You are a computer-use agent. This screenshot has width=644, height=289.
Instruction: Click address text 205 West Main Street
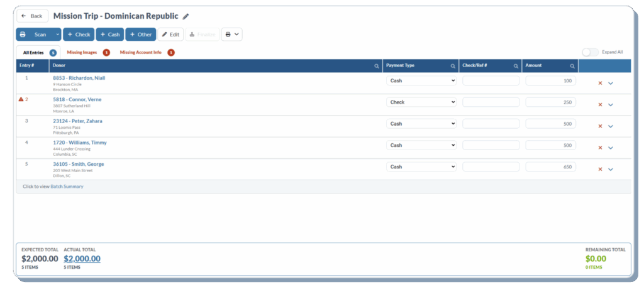pyautogui.click(x=73, y=170)
